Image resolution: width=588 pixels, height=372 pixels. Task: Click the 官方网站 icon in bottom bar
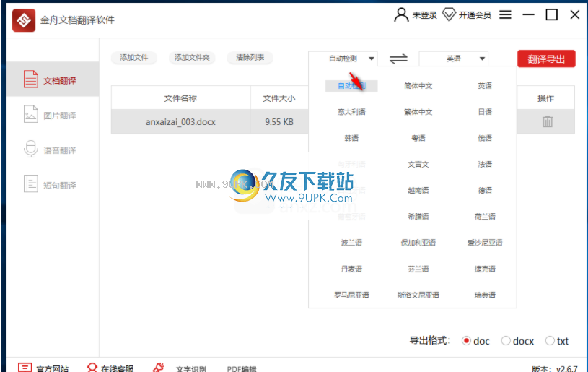coord(25,368)
